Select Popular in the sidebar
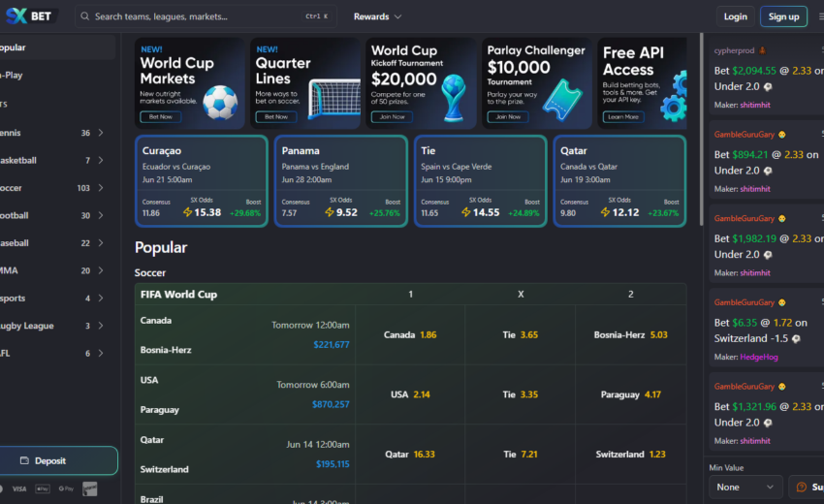 pyautogui.click(x=57, y=47)
